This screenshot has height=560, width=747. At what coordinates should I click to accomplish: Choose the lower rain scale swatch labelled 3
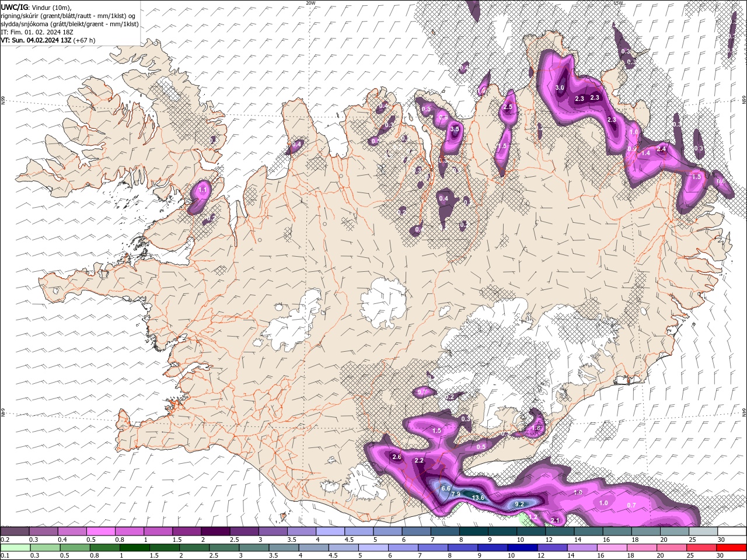(x=254, y=548)
